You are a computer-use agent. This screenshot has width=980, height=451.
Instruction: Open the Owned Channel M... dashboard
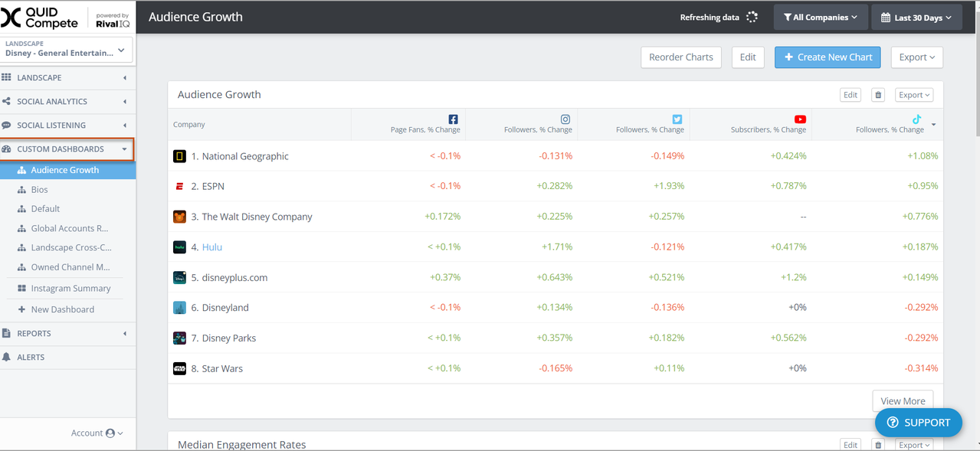[x=70, y=267]
